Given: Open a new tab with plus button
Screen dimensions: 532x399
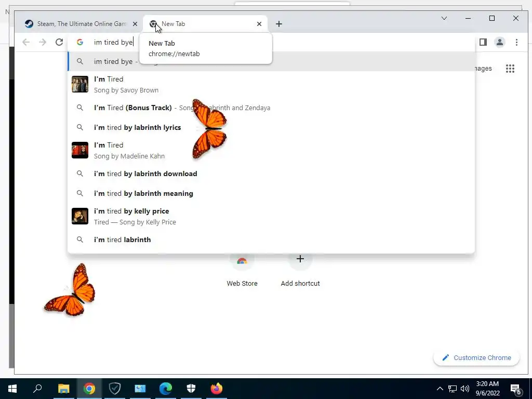Looking at the screenshot, I should click(x=278, y=24).
